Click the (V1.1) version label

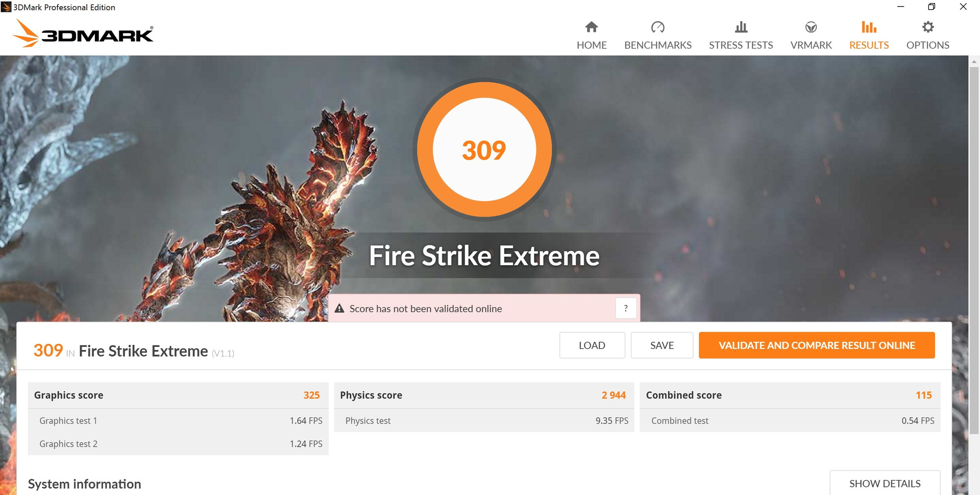223,353
